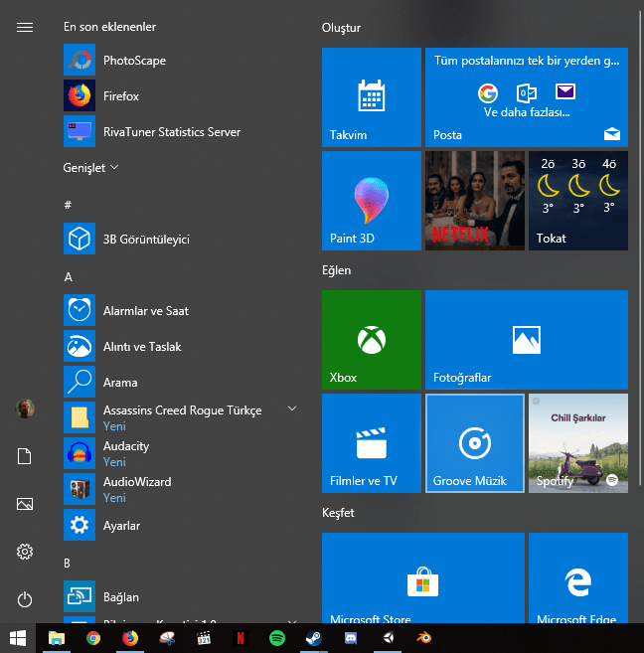
Task: Click the # section header
Action: point(68,205)
